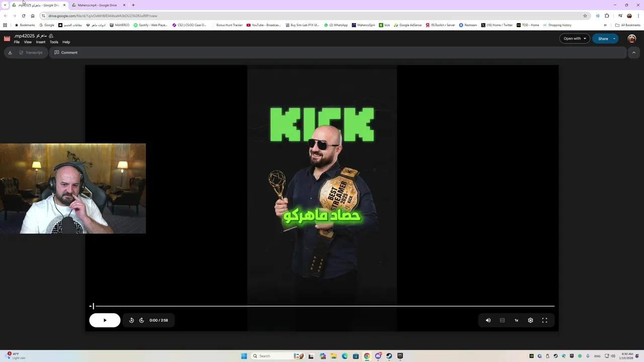Open the Microsoft Store from the taskbar
The height and width of the screenshot is (362, 644).
click(356, 356)
